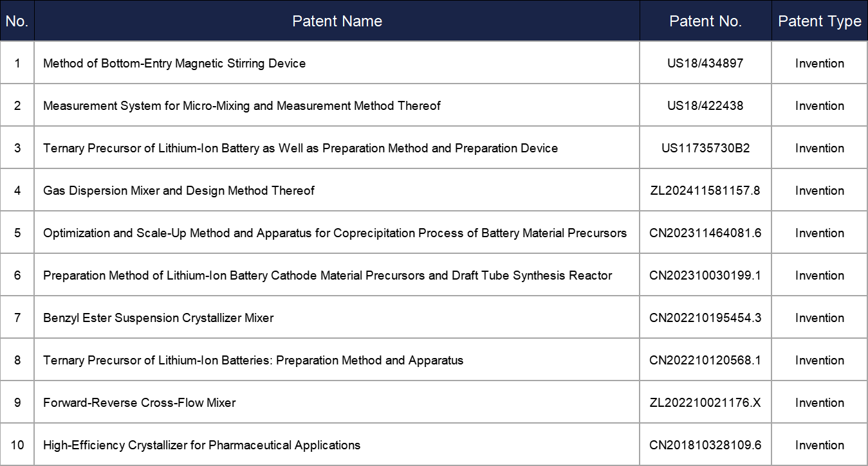The image size is (868, 466).
Task: Click patent number CN202210120568.1
Action: 705,360
